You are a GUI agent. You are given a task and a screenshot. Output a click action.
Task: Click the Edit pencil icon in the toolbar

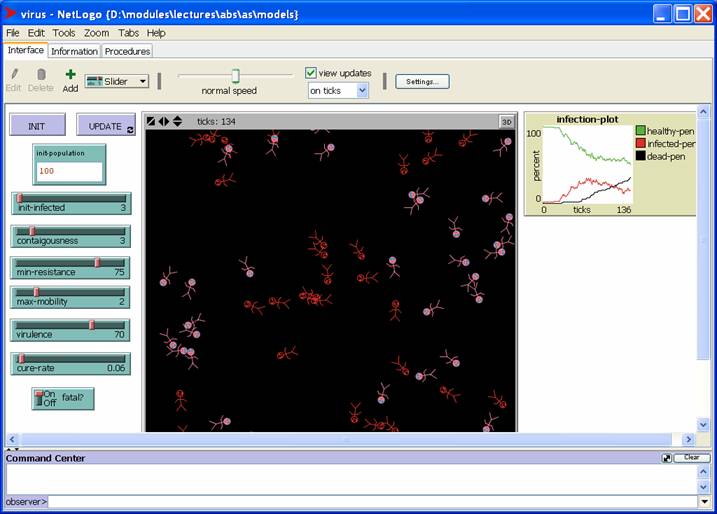coord(14,74)
